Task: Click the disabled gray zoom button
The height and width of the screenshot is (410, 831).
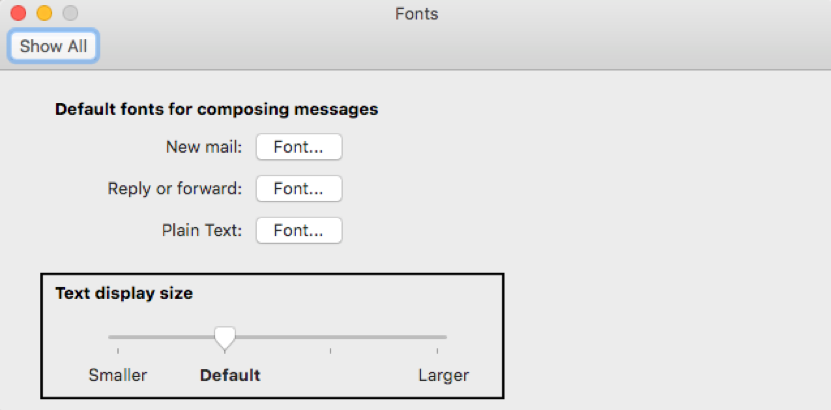Action: (70, 13)
